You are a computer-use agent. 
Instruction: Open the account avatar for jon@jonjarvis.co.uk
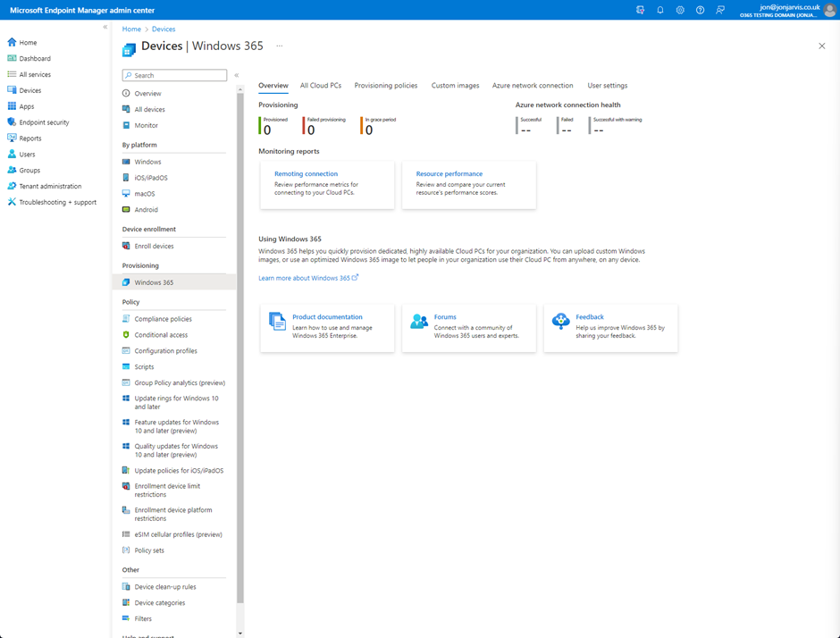829,10
